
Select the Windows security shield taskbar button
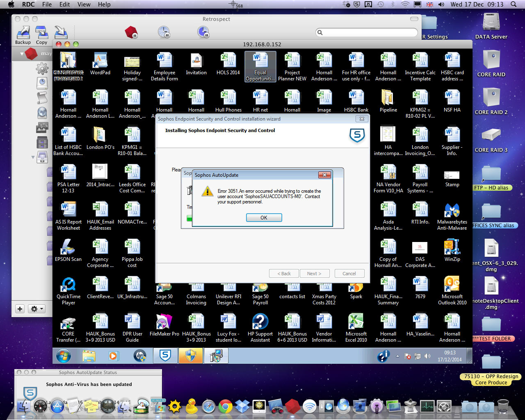[x=191, y=356]
